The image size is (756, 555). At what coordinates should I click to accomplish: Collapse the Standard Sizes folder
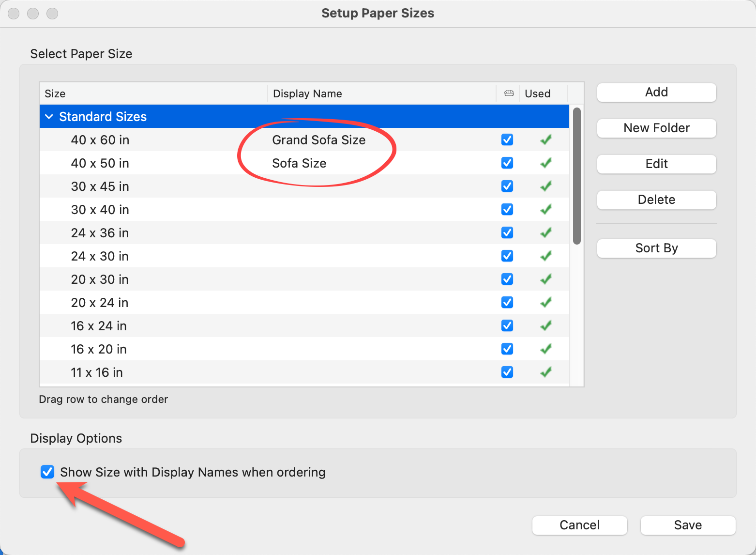point(49,117)
